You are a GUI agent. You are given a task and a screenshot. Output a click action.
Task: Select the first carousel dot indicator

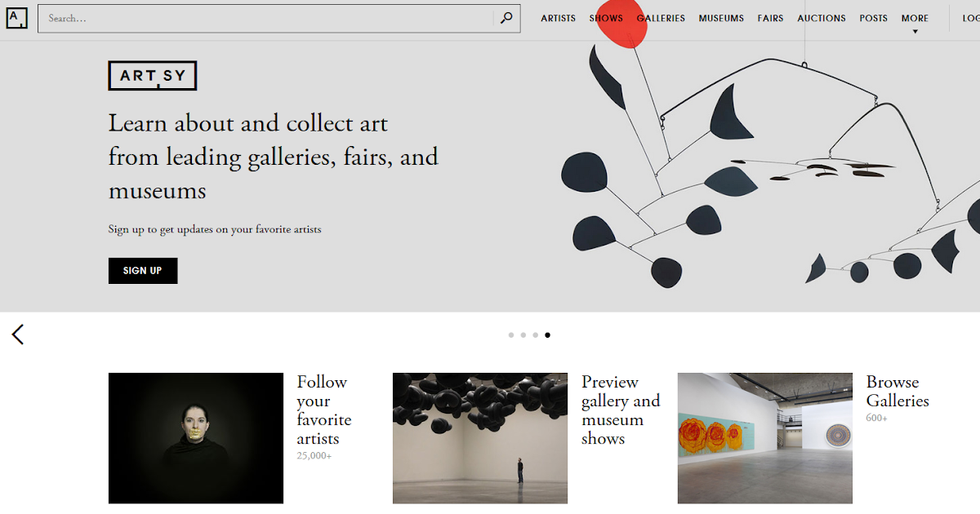[x=511, y=335]
